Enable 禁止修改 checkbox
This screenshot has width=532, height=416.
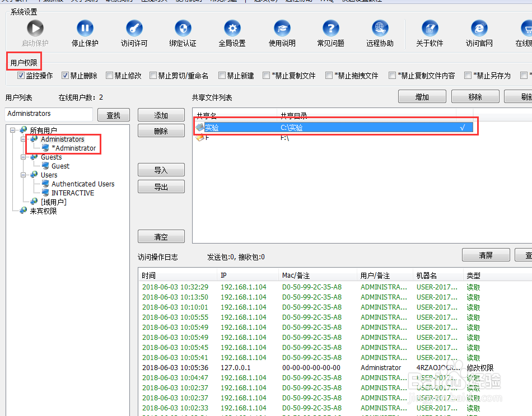pos(109,76)
